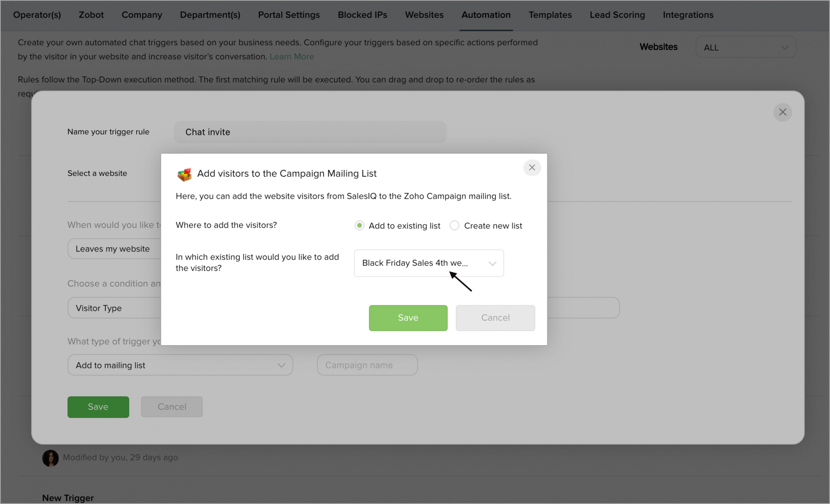Expand the Add to mailing list dropdown

point(180,365)
